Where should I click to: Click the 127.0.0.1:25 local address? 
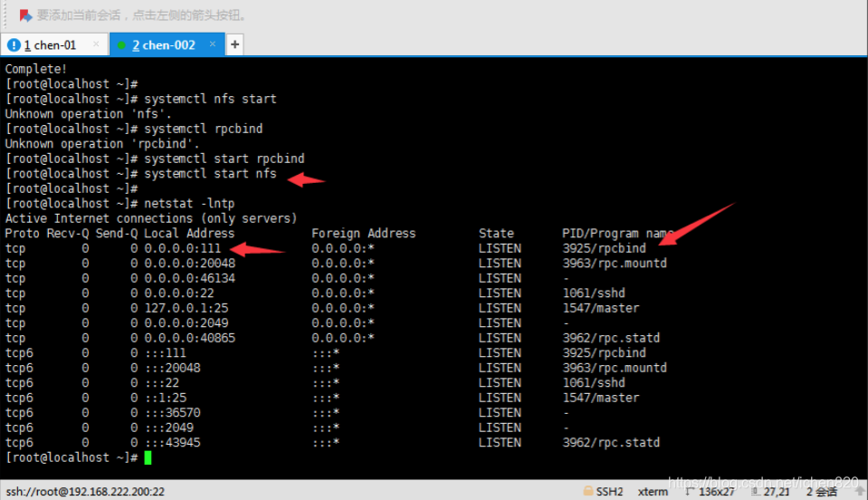[186, 308]
